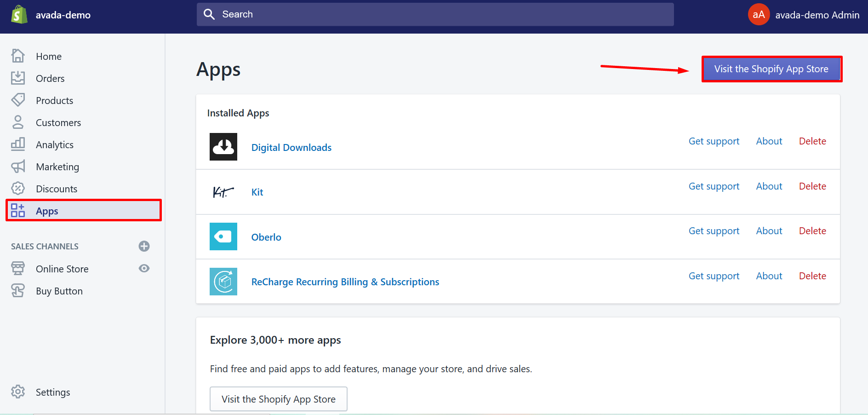Screen dimensions: 868x415
Task: Get support for ReCharge
Action: (714, 276)
